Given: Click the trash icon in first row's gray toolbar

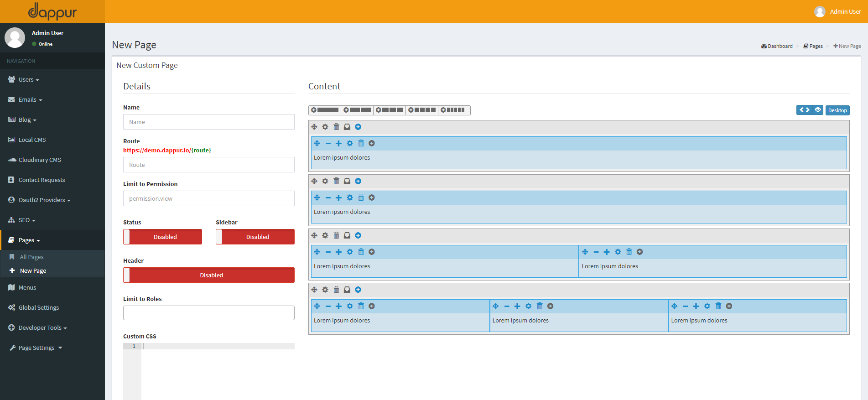Looking at the screenshot, I should (x=336, y=127).
